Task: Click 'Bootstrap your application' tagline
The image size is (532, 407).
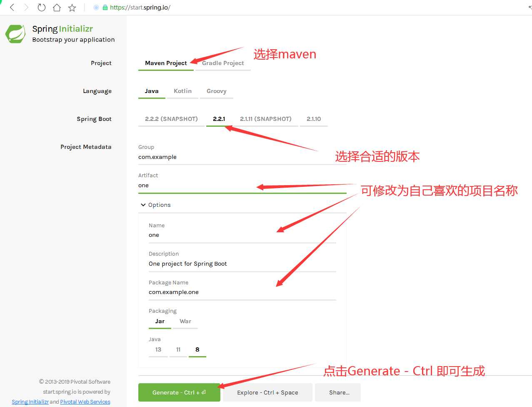Action: [x=73, y=40]
